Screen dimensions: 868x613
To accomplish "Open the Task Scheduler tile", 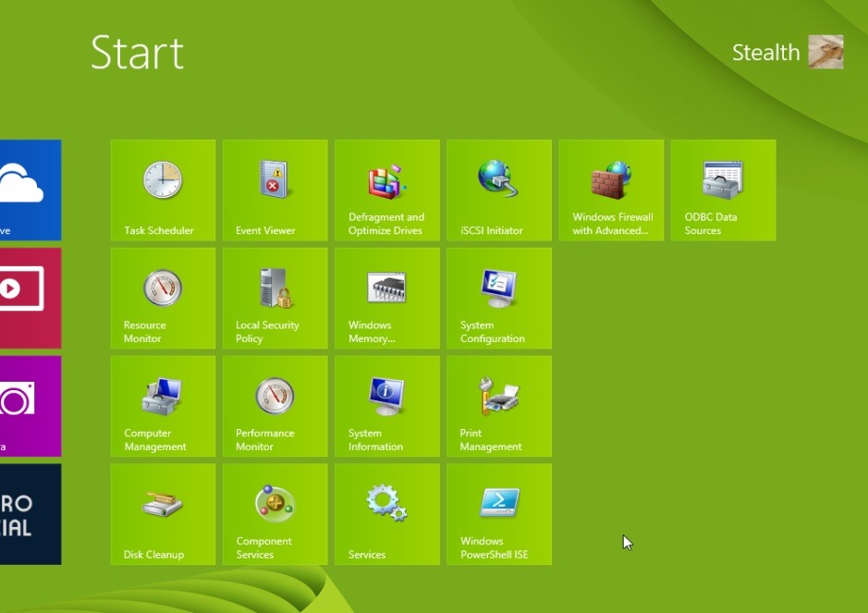I will pos(163,190).
